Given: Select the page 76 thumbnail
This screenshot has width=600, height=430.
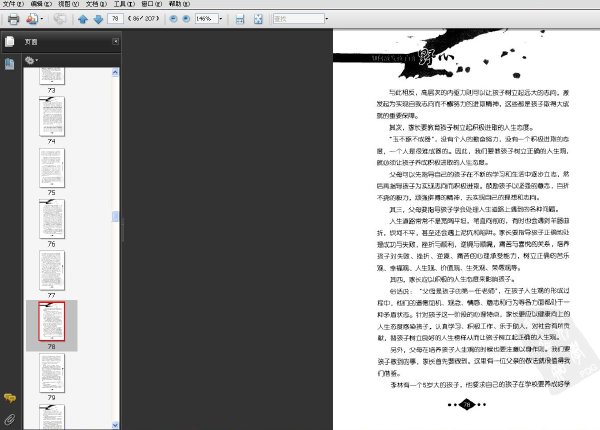Looking at the screenshot, I should (x=52, y=219).
